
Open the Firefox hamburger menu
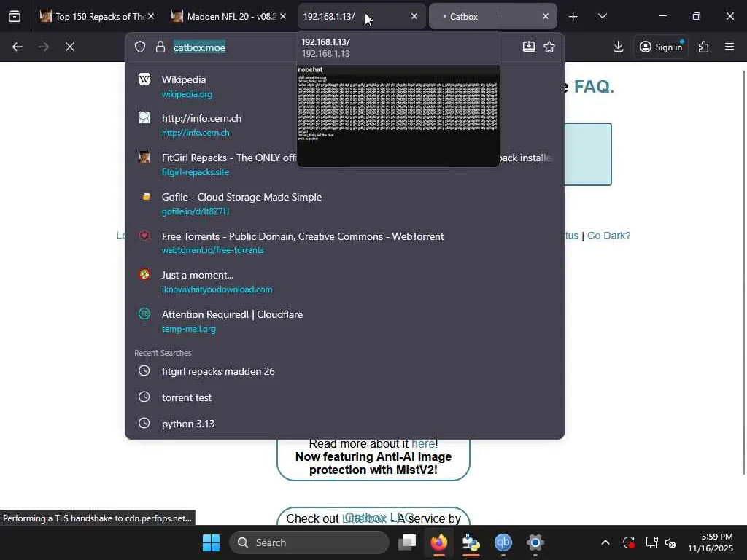point(729,47)
